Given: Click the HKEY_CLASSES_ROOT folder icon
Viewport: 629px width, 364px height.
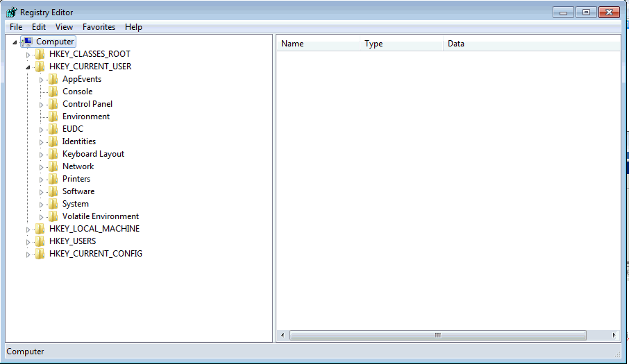Looking at the screenshot, I should coord(40,54).
